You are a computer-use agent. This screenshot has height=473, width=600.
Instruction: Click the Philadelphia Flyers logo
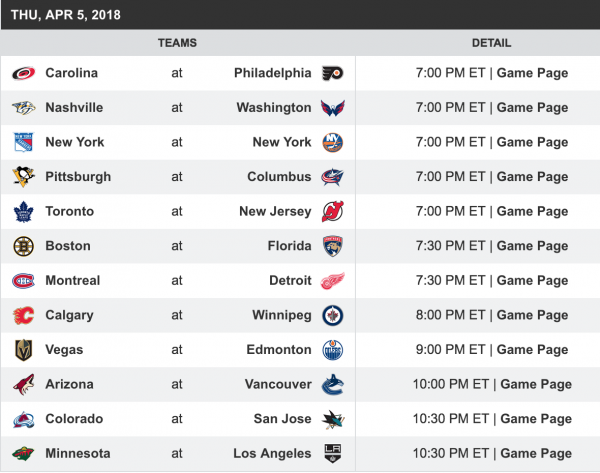332,73
